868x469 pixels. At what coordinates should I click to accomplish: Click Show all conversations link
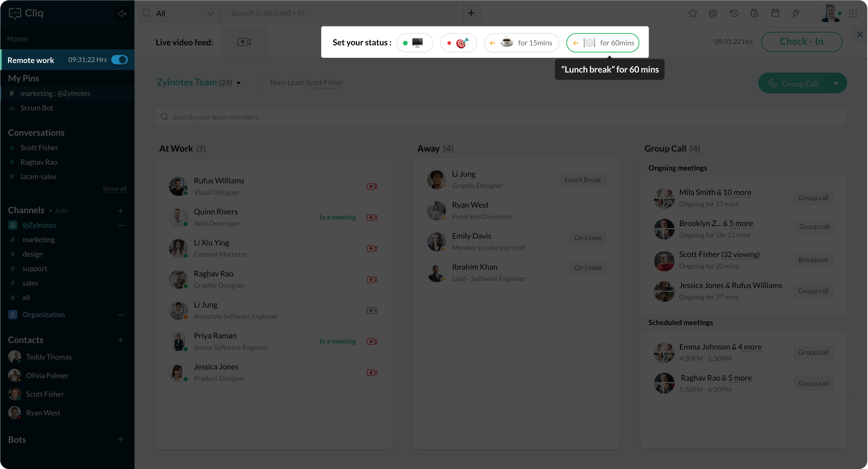pos(114,189)
